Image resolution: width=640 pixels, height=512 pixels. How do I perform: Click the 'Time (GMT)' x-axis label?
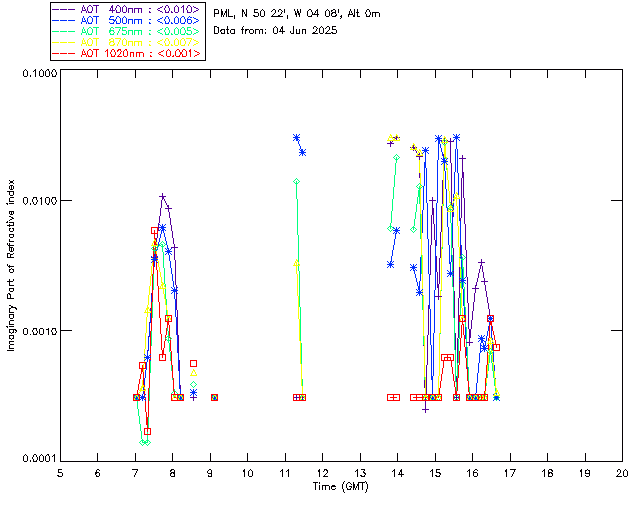[340, 485]
